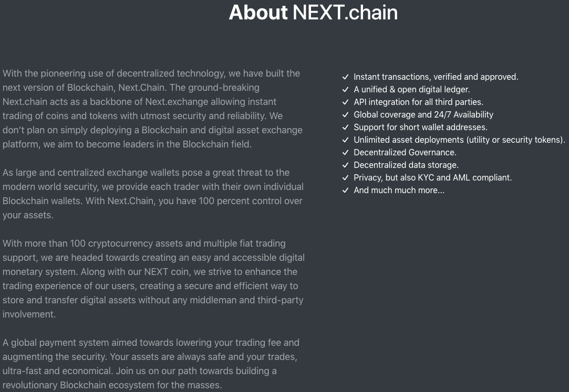Click checkmark beside API integration item

[x=346, y=102]
